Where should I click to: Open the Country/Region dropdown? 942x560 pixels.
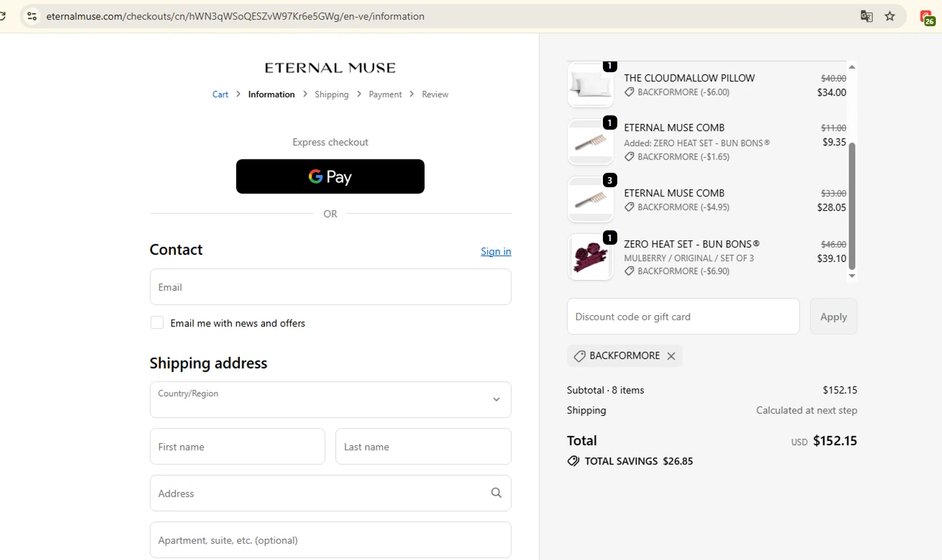pos(330,399)
